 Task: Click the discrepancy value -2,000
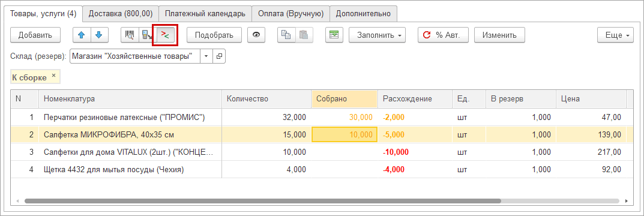tap(394, 118)
